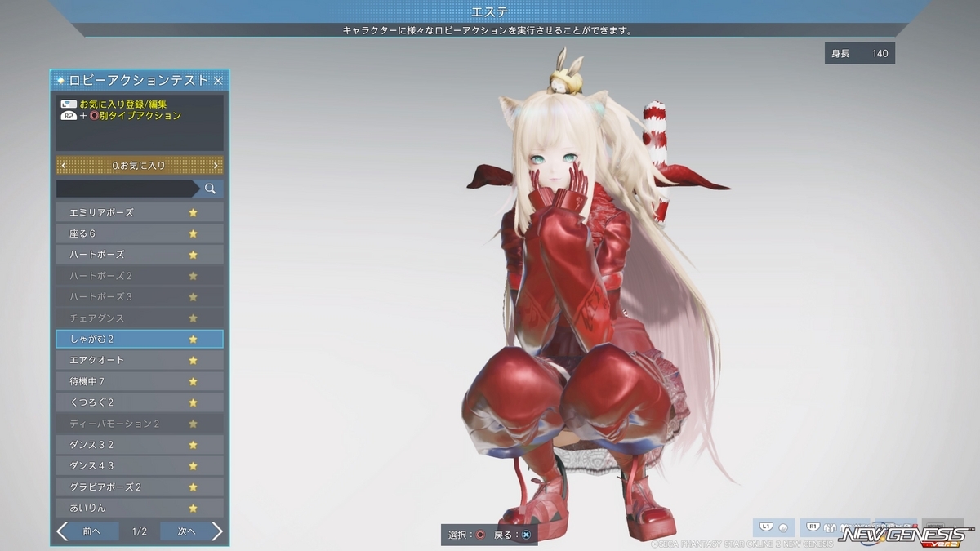Image resolution: width=980 pixels, height=551 pixels.
Task: Go to previous page with 前へ button
Action: coord(87,531)
